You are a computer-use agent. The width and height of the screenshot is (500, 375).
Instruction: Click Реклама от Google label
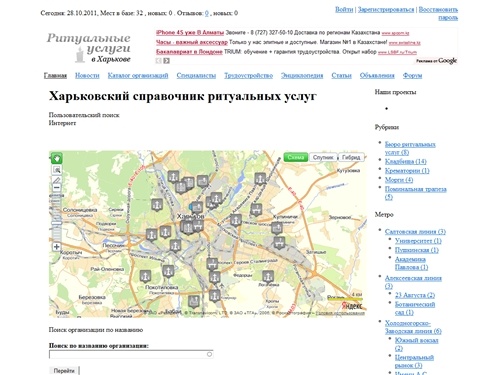click(436, 61)
